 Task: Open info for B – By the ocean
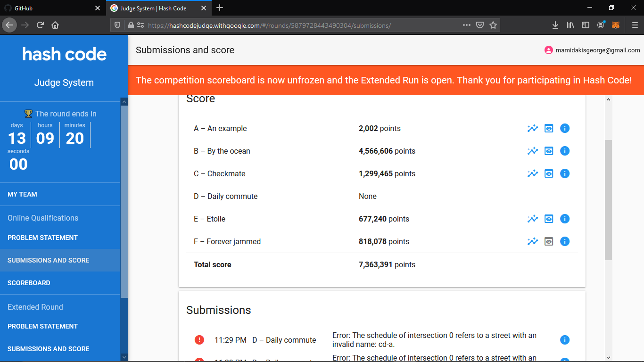565,151
